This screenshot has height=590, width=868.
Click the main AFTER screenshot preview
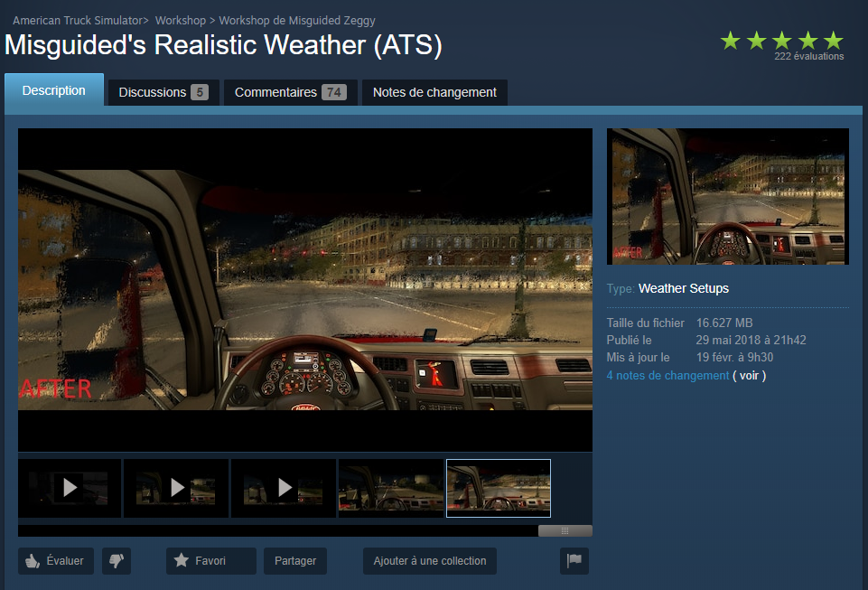tap(305, 290)
